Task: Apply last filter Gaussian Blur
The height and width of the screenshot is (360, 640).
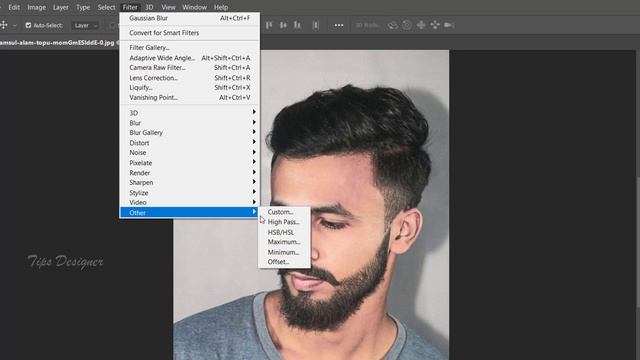Action: [x=189, y=18]
